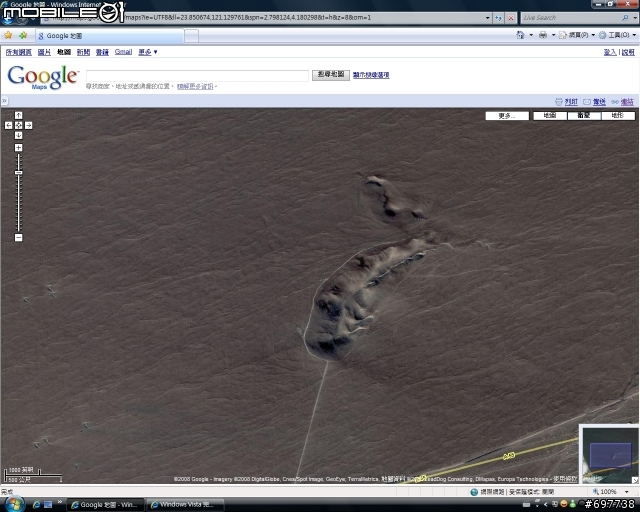Expand the left side panel chevron

tap(4, 101)
